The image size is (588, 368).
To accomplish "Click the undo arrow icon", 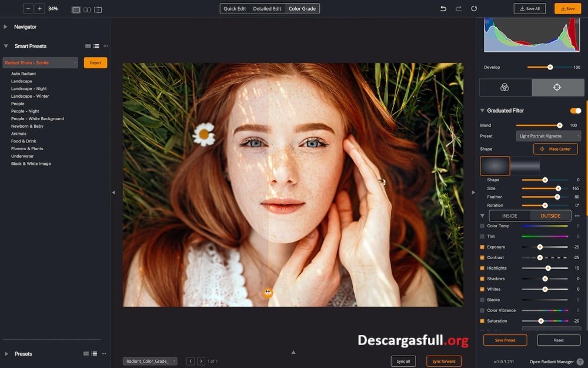I will 443,9.
